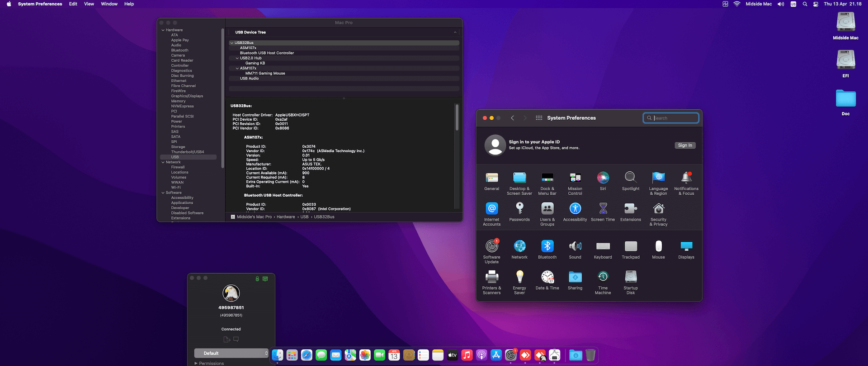
Task: Open Bluetooth preferences pane
Action: 547,249
